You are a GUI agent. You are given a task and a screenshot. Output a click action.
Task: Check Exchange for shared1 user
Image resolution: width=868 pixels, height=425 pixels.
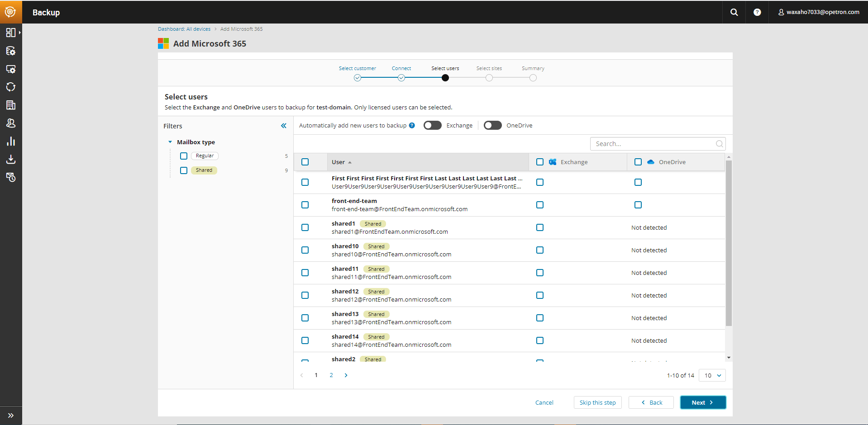(x=540, y=227)
